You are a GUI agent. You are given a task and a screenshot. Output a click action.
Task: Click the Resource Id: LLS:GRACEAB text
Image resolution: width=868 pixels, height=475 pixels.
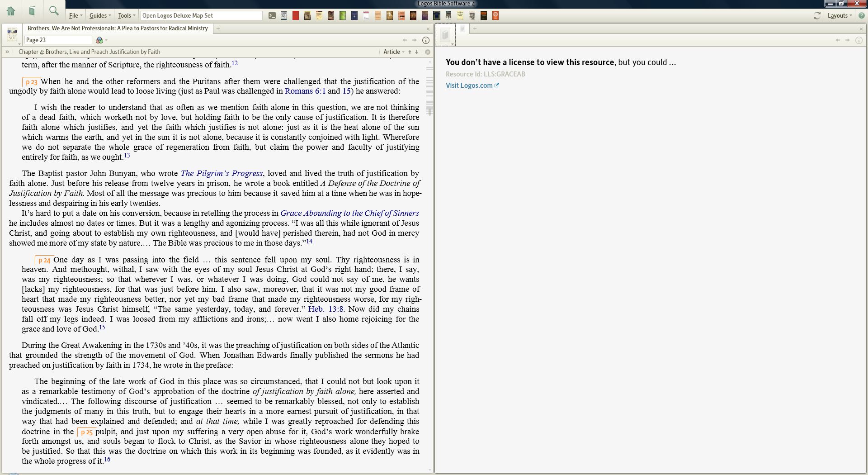point(485,74)
